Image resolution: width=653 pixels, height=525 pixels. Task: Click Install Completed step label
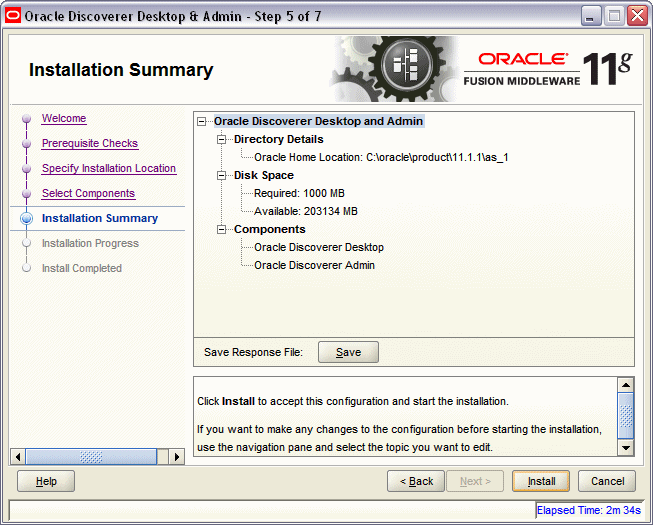(82, 268)
